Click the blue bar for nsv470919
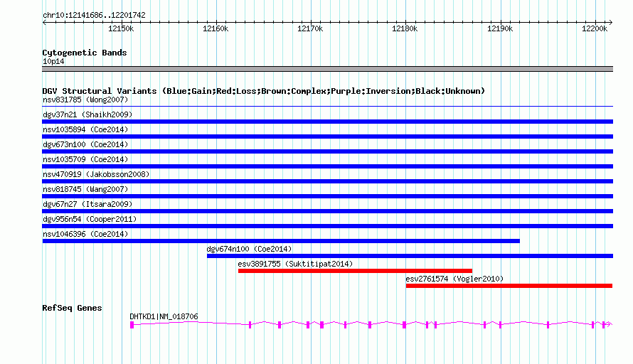The image size is (633, 364). point(327,181)
